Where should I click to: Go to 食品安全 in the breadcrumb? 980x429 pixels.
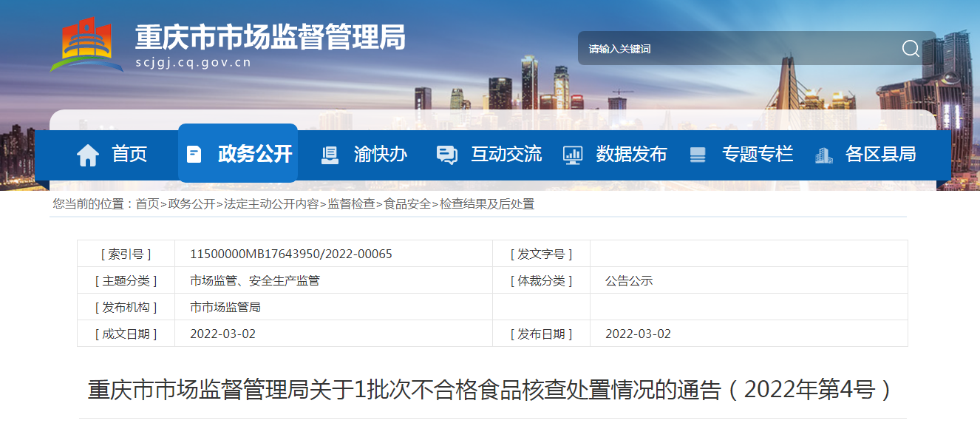click(407, 204)
